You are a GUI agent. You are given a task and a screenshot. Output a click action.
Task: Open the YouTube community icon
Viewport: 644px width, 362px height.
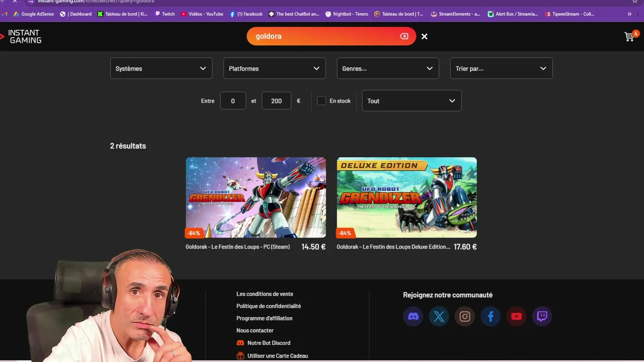(516, 316)
